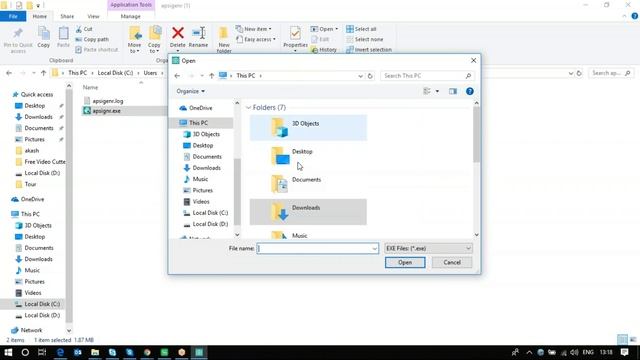640x360 pixels.
Task: Switch to the Share ribbon tab
Action: point(67,16)
